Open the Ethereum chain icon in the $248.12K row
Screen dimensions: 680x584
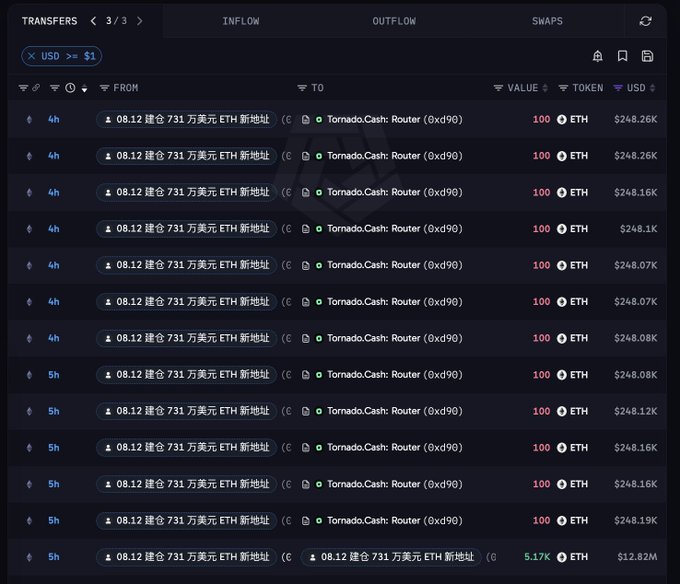(x=29, y=411)
